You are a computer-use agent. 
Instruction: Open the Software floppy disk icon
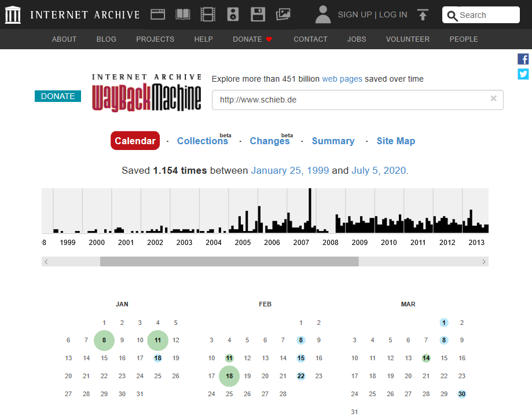(258, 14)
